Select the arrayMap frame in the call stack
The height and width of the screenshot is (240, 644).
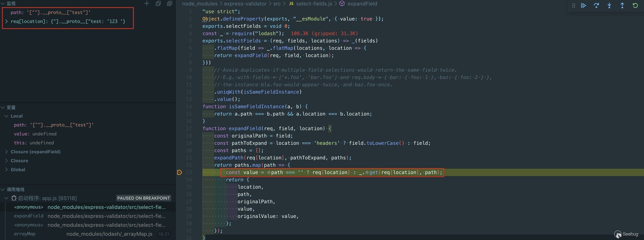(25, 234)
